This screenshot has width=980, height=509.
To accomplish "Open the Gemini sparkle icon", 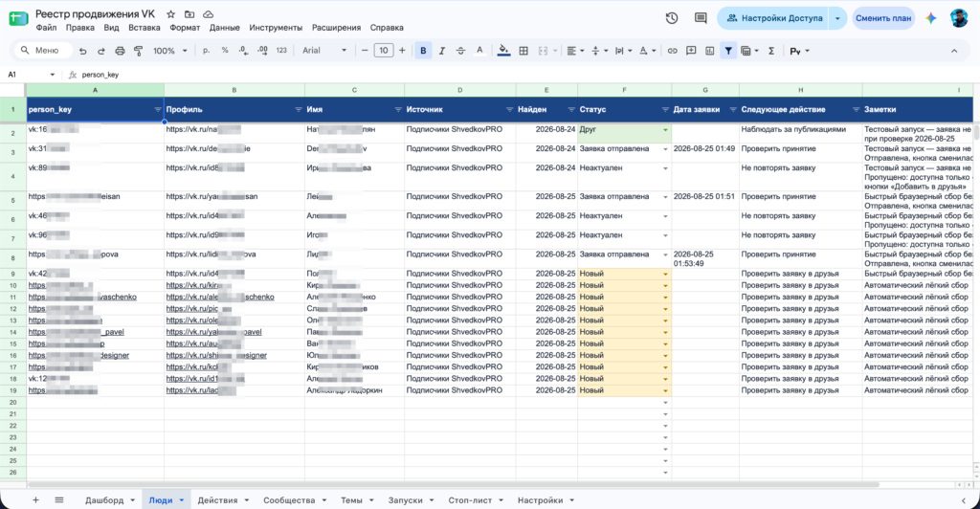I will pyautogui.click(x=930, y=18).
